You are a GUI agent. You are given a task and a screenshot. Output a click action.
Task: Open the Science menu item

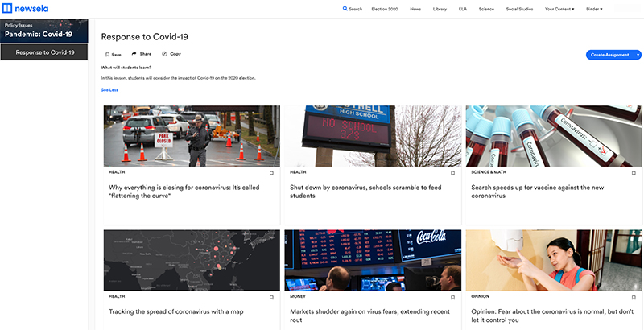(x=486, y=9)
